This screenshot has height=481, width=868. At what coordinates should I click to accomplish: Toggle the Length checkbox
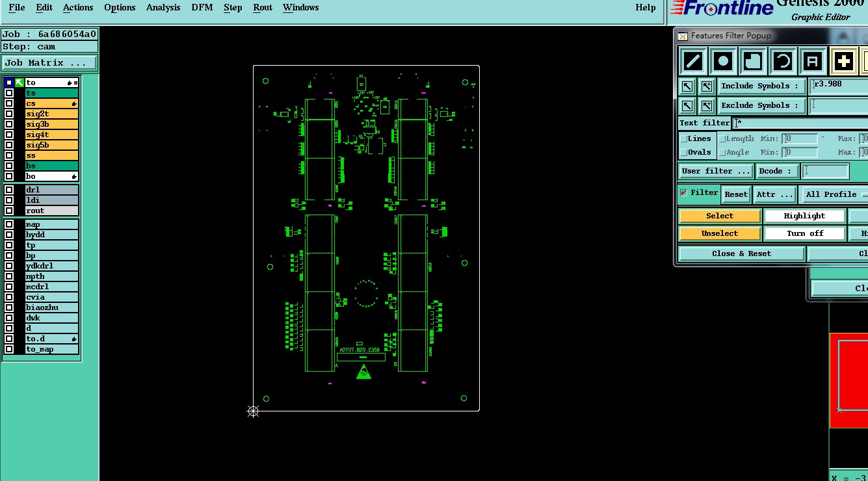click(x=722, y=138)
